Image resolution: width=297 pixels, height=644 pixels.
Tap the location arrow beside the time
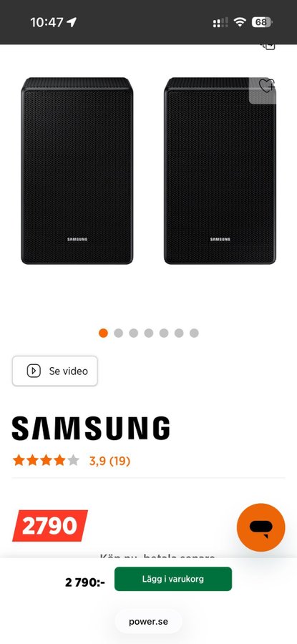click(x=72, y=22)
